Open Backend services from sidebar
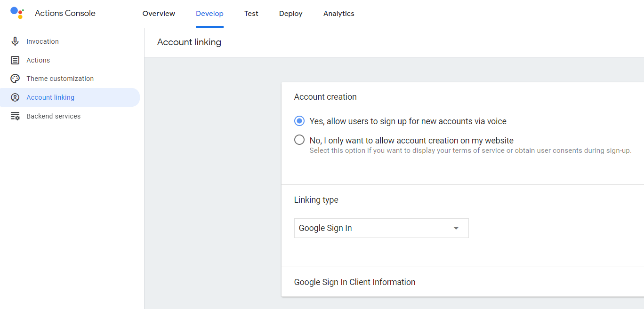 tap(53, 116)
